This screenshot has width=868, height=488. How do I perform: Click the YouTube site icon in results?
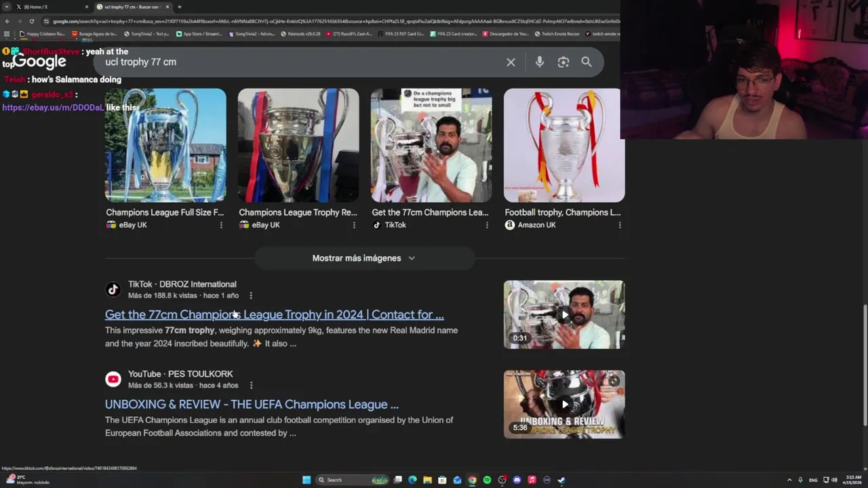113,379
